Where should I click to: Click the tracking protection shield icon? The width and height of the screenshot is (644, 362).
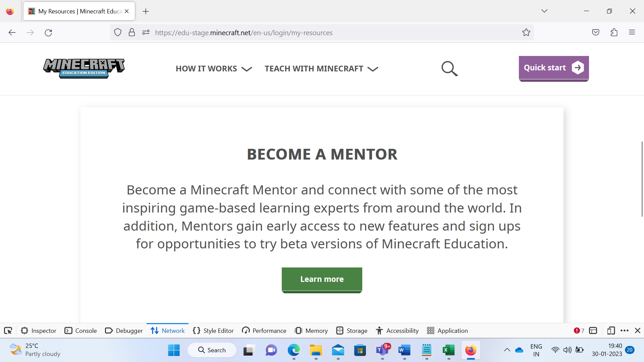point(118,33)
